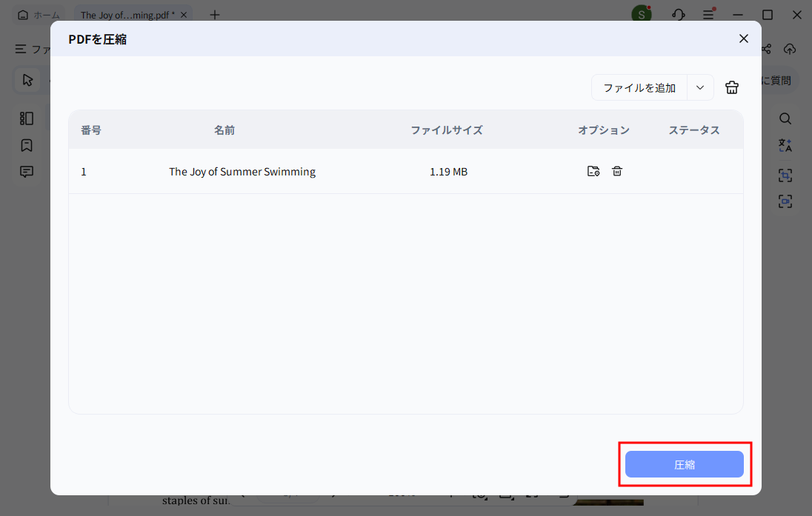
Task: Open the ファイル menu in the main window
Action: [x=33, y=49]
